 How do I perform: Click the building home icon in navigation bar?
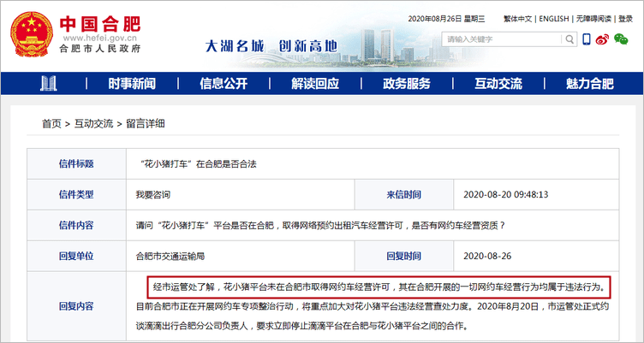pyautogui.click(x=50, y=83)
